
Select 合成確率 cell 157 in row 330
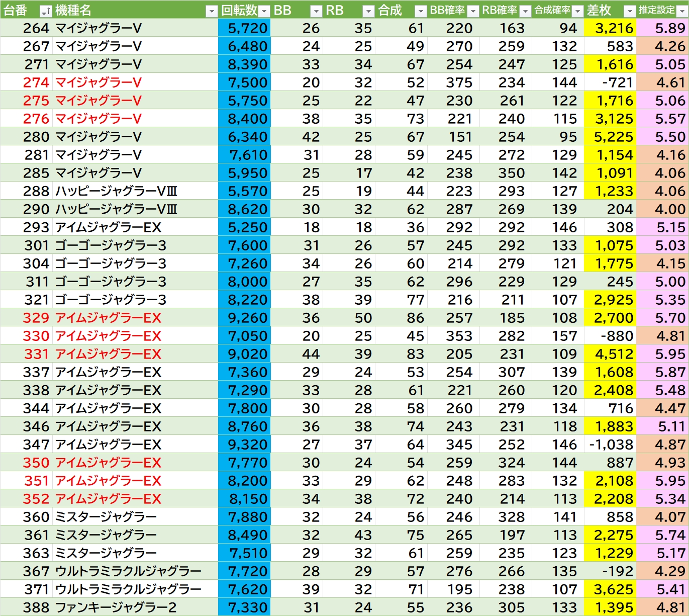click(x=558, y=336)
